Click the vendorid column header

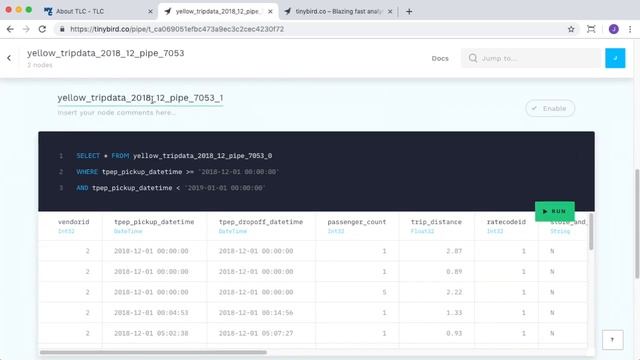pos(73,222)
